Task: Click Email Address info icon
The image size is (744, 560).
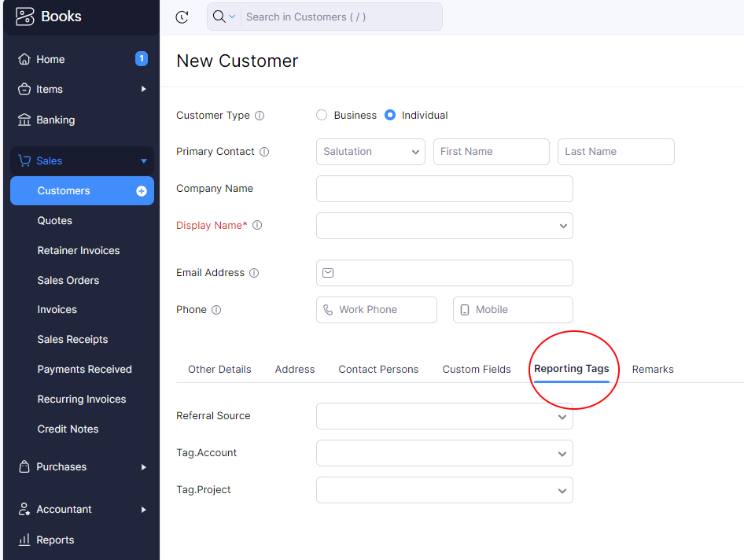Action: [x=254, y=273]
